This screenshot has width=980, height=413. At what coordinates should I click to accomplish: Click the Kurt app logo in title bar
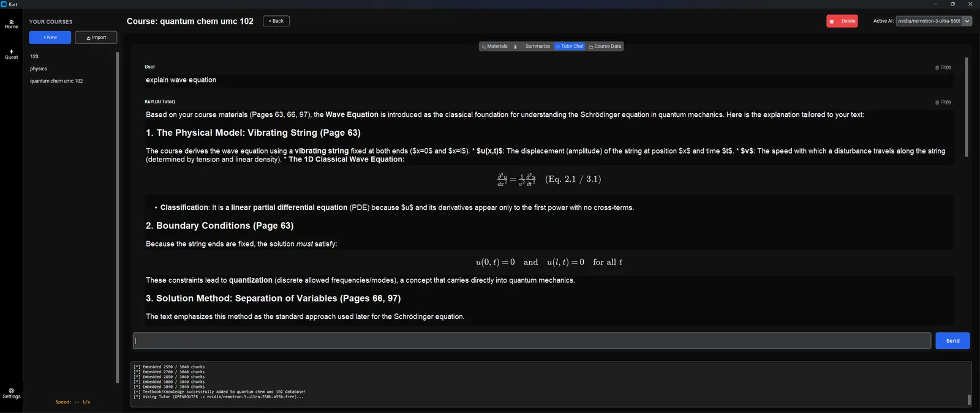pos(4,4)
